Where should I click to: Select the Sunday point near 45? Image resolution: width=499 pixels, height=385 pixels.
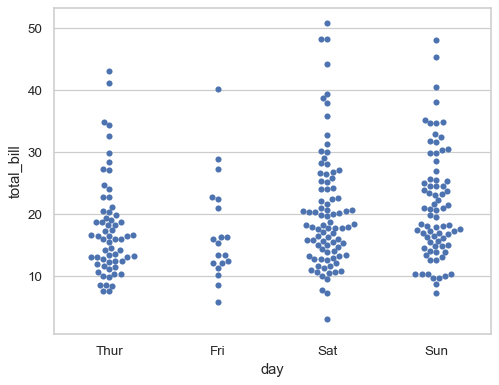pyautogui.click(x=436, y=57)
